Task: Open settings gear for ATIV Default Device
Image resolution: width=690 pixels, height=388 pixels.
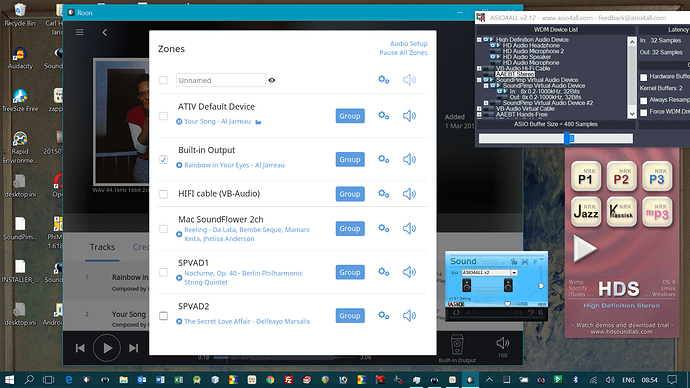Action: pos(383,116)
